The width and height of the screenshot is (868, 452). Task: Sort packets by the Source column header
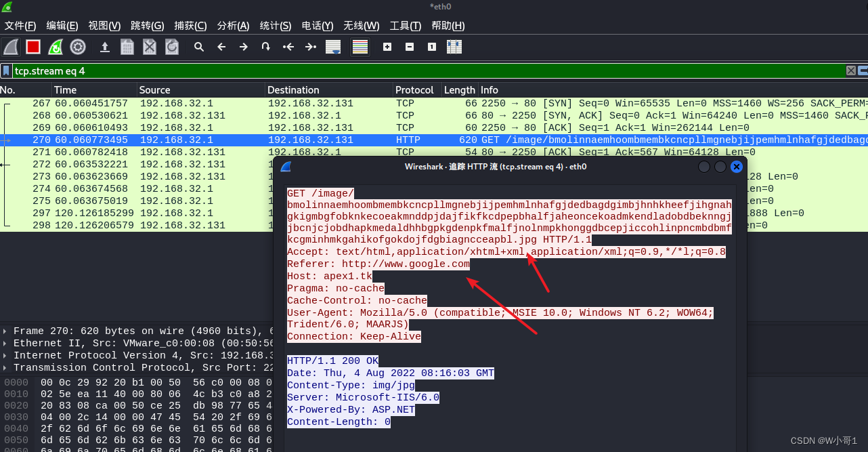[x=200, y=89]
